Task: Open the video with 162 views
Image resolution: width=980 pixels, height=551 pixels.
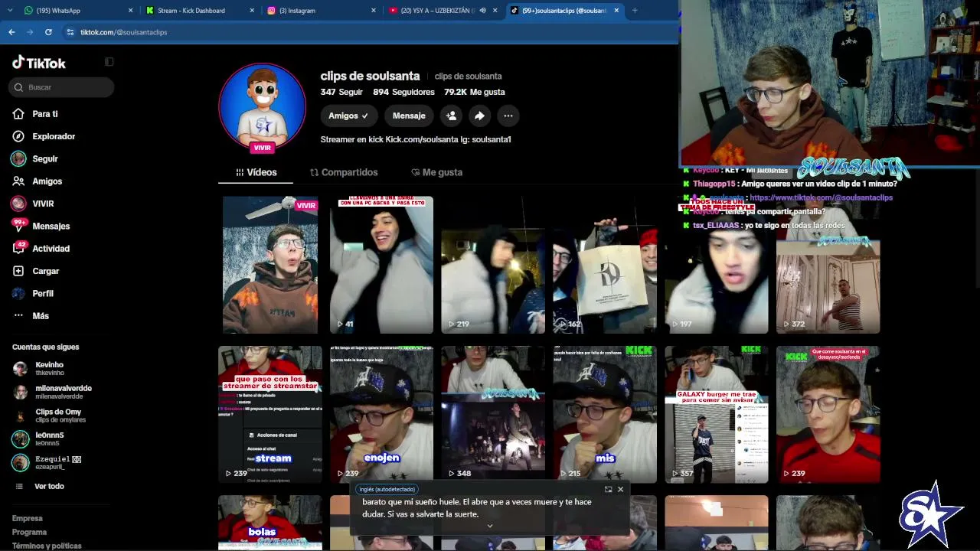Action: pyautogui.click(x=605, y=265)
